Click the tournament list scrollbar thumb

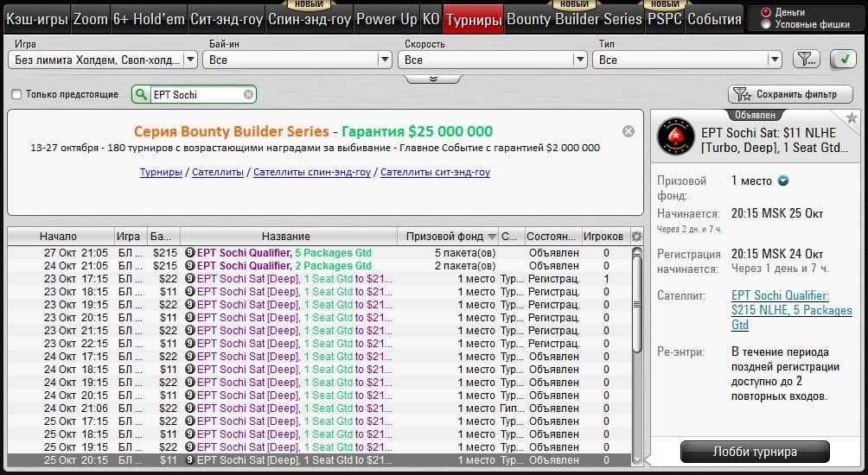click(x=637, y=304)
